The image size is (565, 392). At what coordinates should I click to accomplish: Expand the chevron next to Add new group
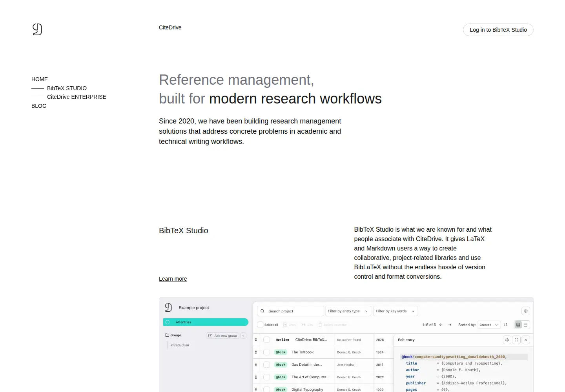[x=244, y=336]
